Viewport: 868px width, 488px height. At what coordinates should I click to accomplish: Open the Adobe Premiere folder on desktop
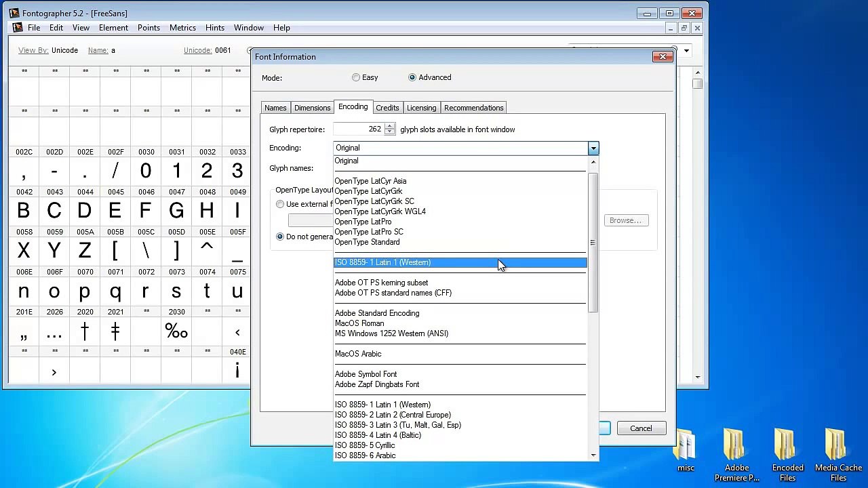(x=736, y=455)
